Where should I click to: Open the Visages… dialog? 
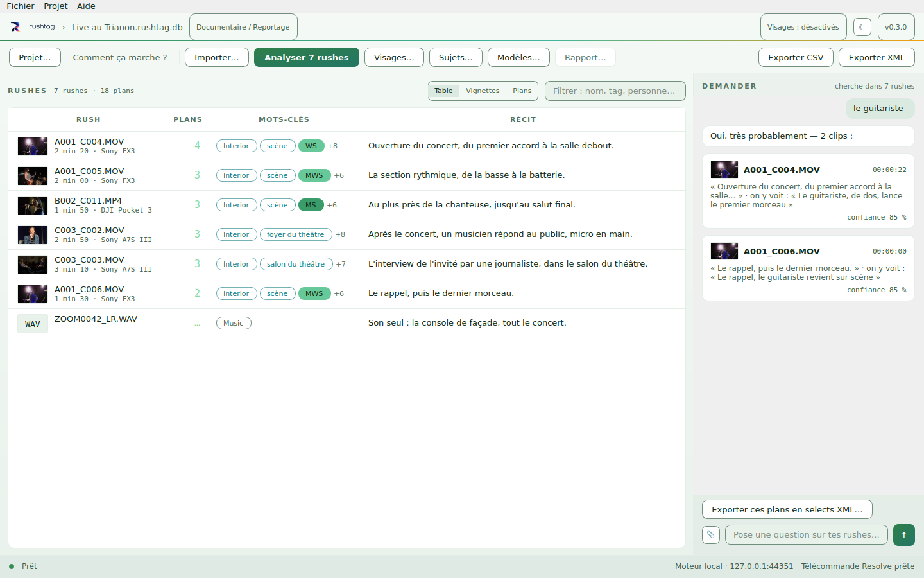(x=394, y=57)
